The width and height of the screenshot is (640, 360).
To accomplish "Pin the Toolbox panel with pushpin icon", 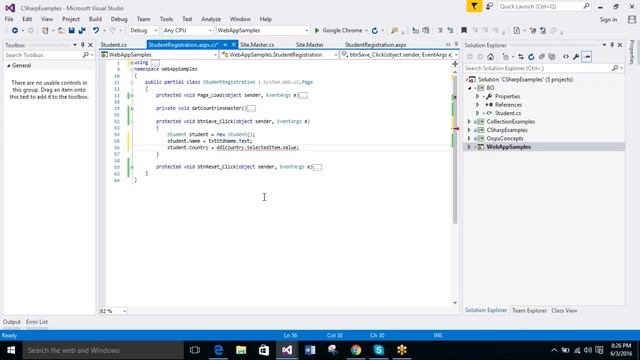I will point(82,45).
